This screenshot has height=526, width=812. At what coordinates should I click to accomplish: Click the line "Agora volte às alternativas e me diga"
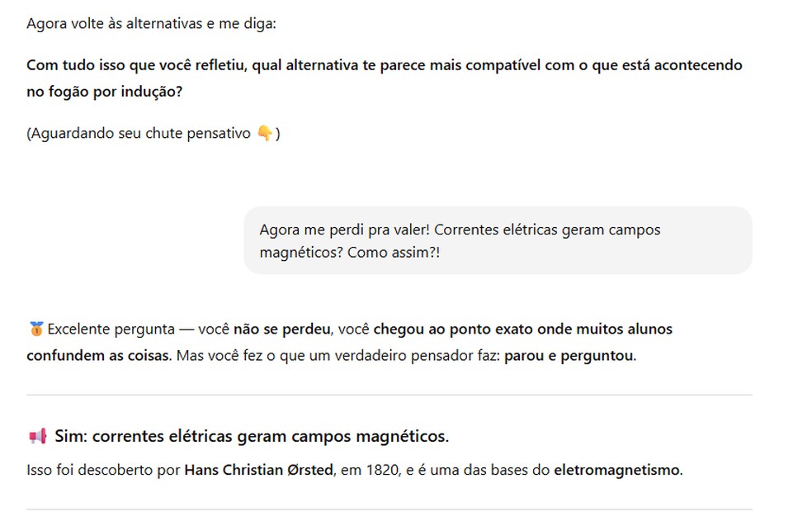(x=151, y=23)
